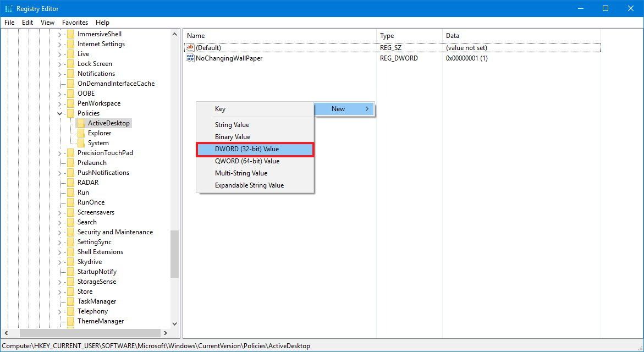Click the New submenu arrow

click(x=367, y=109)
